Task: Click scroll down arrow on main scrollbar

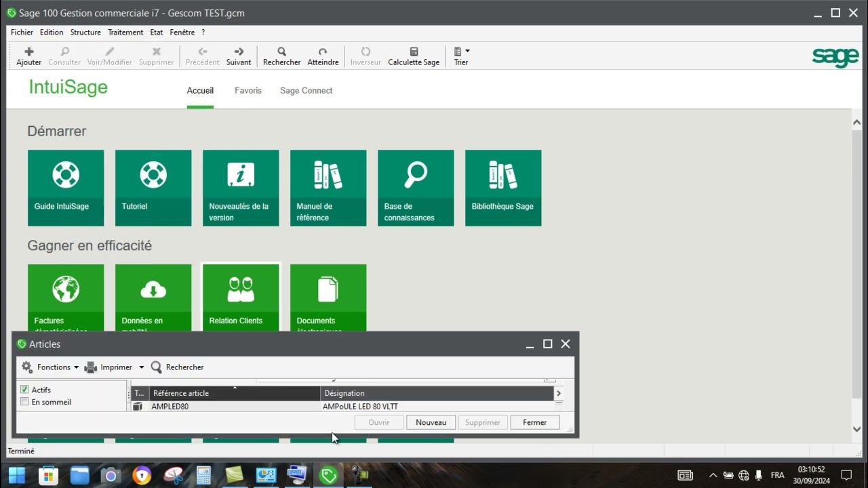Action: (856, 429)
